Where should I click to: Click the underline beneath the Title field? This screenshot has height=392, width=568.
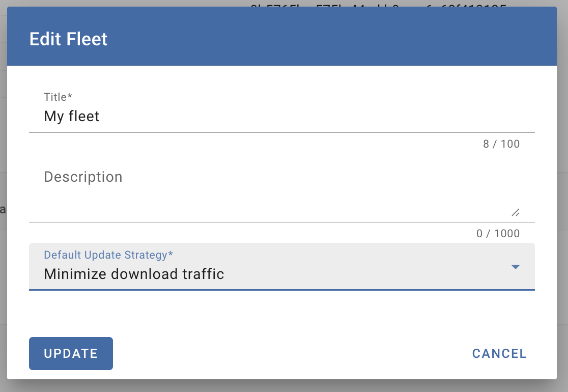coord(281,132)
